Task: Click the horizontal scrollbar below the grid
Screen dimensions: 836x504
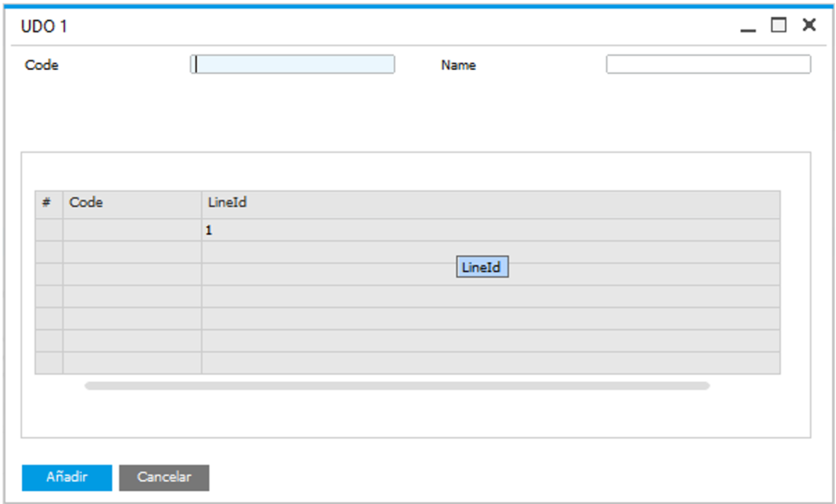Action: coord(397,385)
